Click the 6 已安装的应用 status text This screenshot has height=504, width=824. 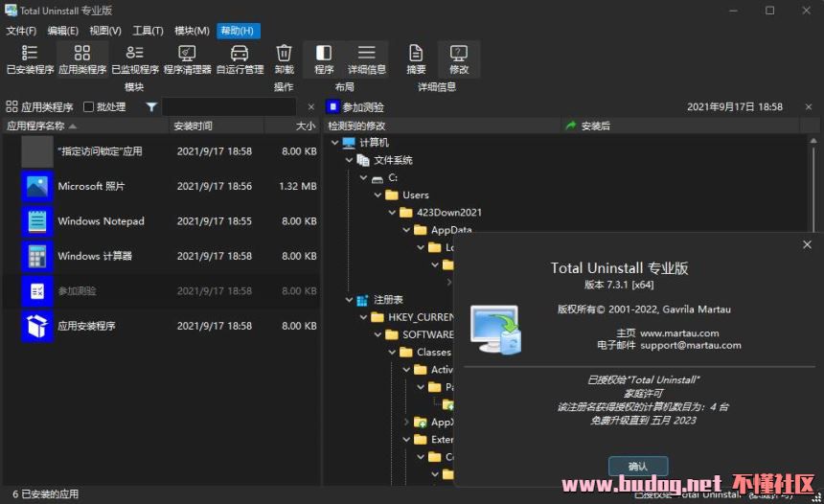45,494
